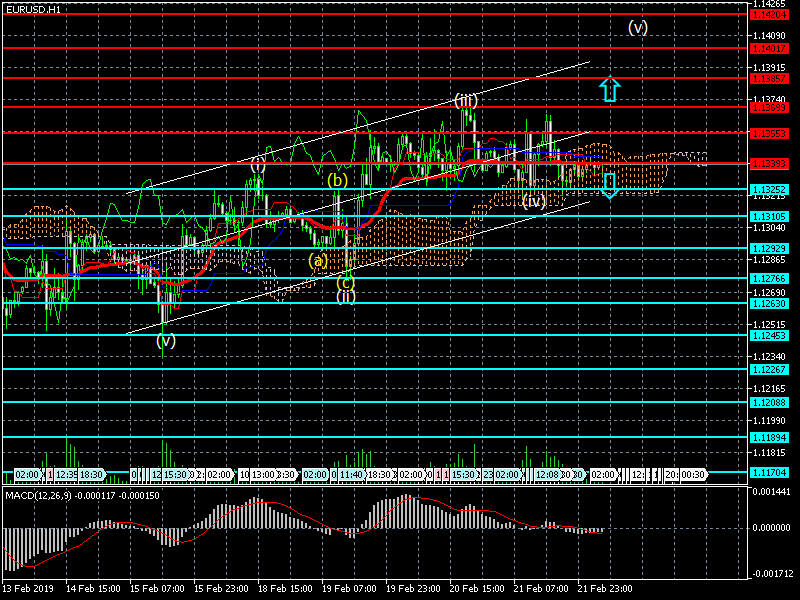This screenshot has height=600, width=800.
Task: Select the (i) wave label
Action: tap(258, 165)
